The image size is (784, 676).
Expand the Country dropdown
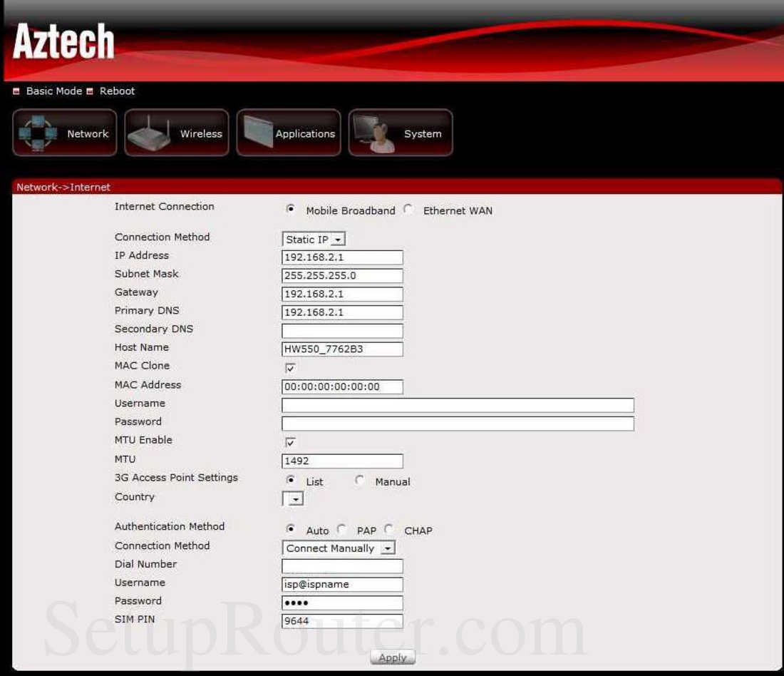pyautogui.click(x=293, y=499)
